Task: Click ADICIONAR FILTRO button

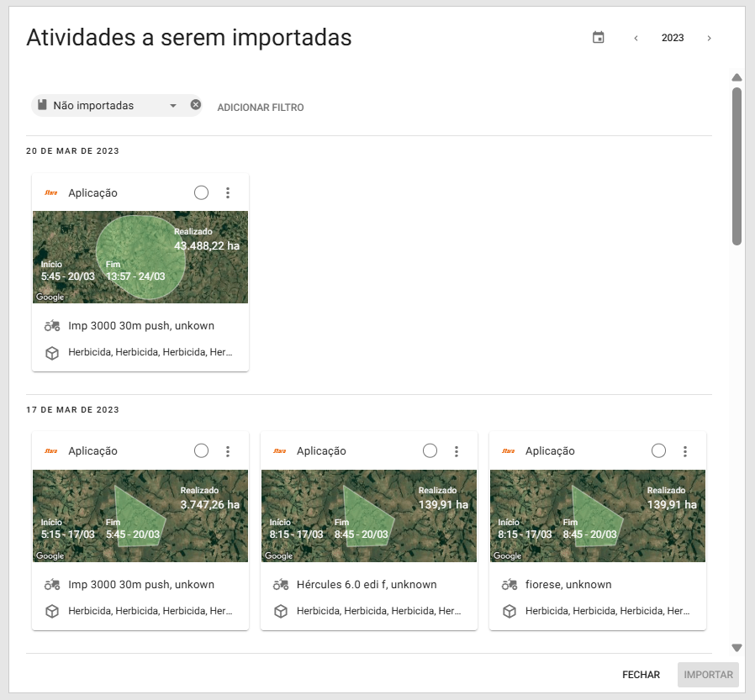Action: click(261, 108)
